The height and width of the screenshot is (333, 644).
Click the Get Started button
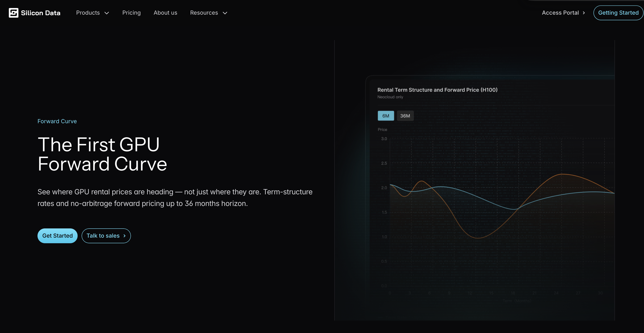(57, 236)
